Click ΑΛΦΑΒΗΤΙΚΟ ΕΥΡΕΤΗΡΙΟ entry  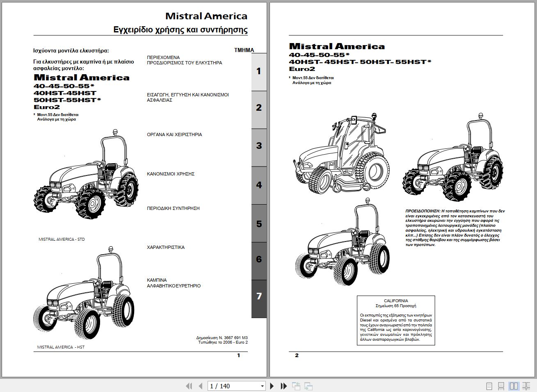(174, 286)
